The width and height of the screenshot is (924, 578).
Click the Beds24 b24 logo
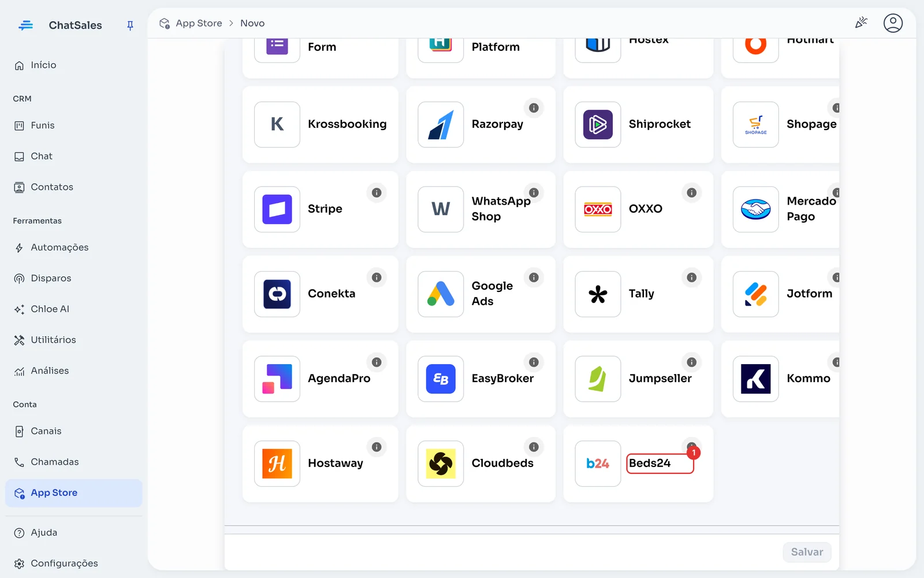(598, 464)
